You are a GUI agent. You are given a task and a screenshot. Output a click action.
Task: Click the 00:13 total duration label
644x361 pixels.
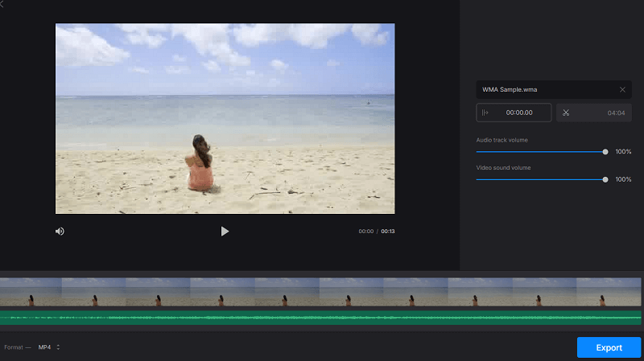coord(388,232)
